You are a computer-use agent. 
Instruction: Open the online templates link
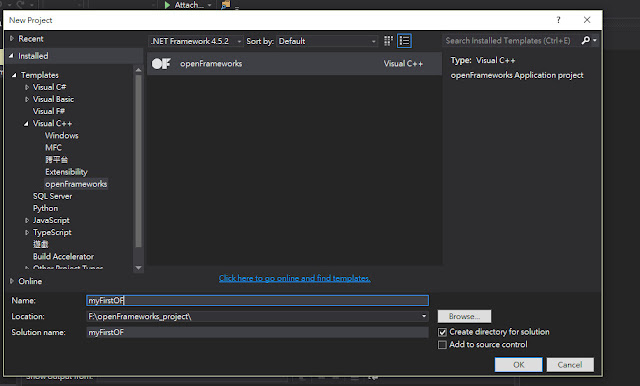[x=295, y=278]
